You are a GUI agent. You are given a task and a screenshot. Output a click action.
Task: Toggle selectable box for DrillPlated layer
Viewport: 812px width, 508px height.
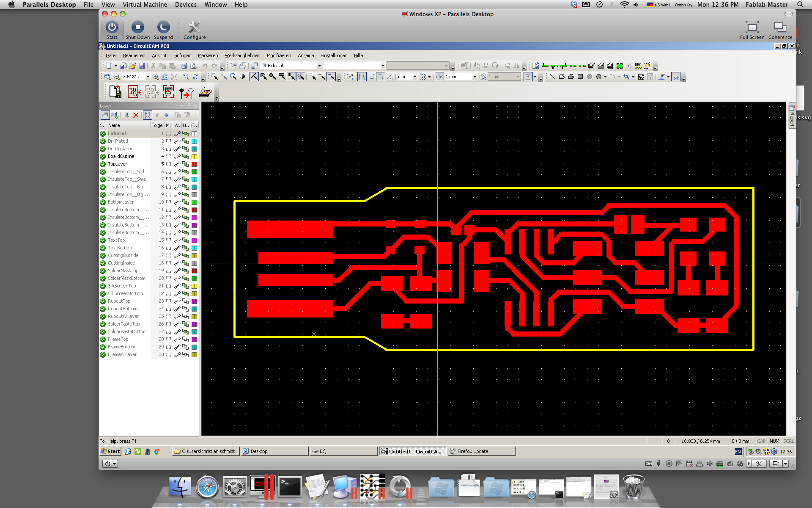[x=168, y=141]
